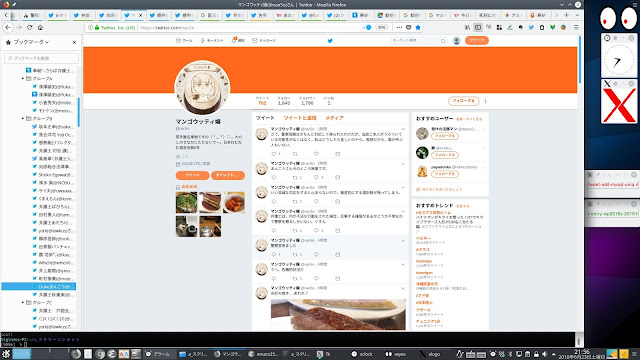Retweet the first tweet in the timeline

click(x=295, y=154)
